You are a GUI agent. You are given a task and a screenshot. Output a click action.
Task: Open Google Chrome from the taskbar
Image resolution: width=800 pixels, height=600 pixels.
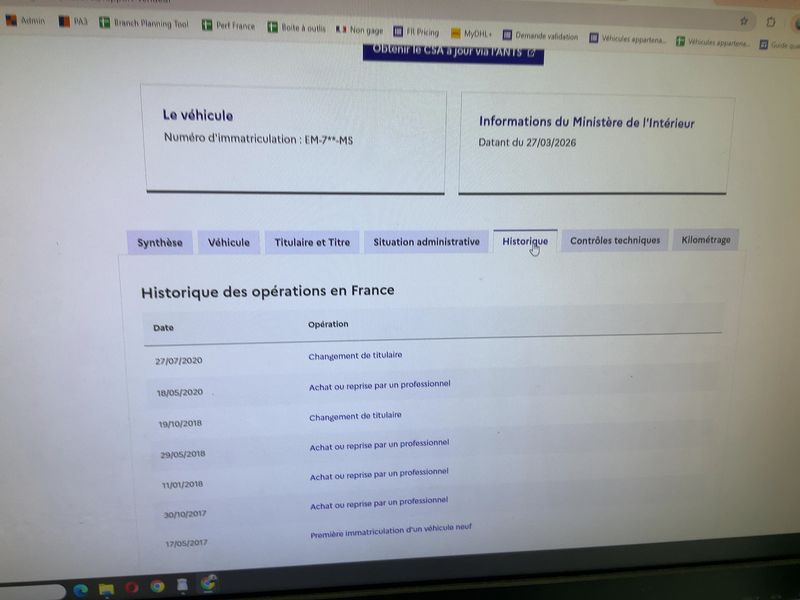coord(157,586)
